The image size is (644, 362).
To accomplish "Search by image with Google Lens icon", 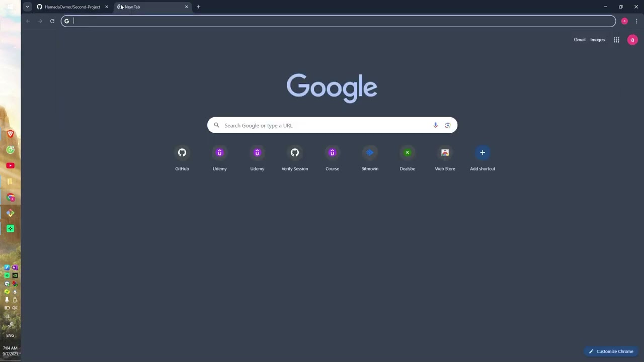I will pos(448,125).
